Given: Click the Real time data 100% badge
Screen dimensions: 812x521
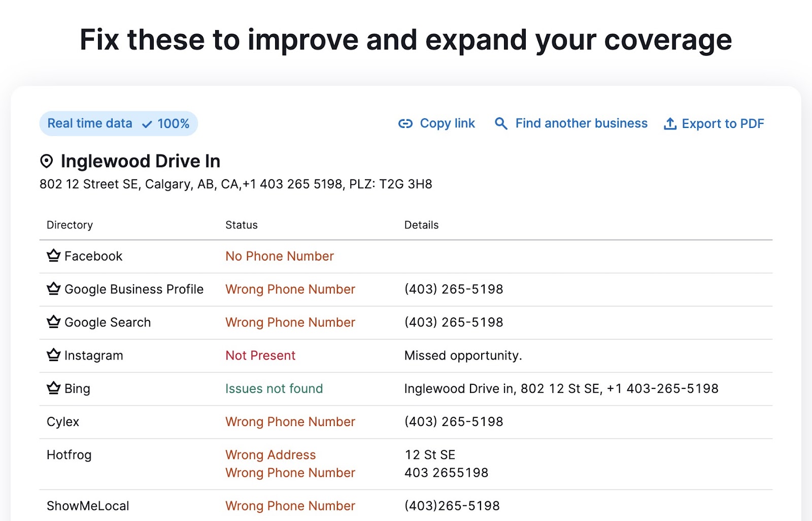Looking at the screenshot, I should coord(118,123).
